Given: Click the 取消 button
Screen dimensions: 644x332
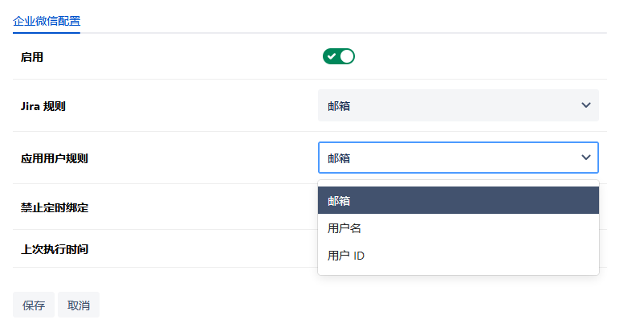Looking at the screenshot, I should point(79,305).
